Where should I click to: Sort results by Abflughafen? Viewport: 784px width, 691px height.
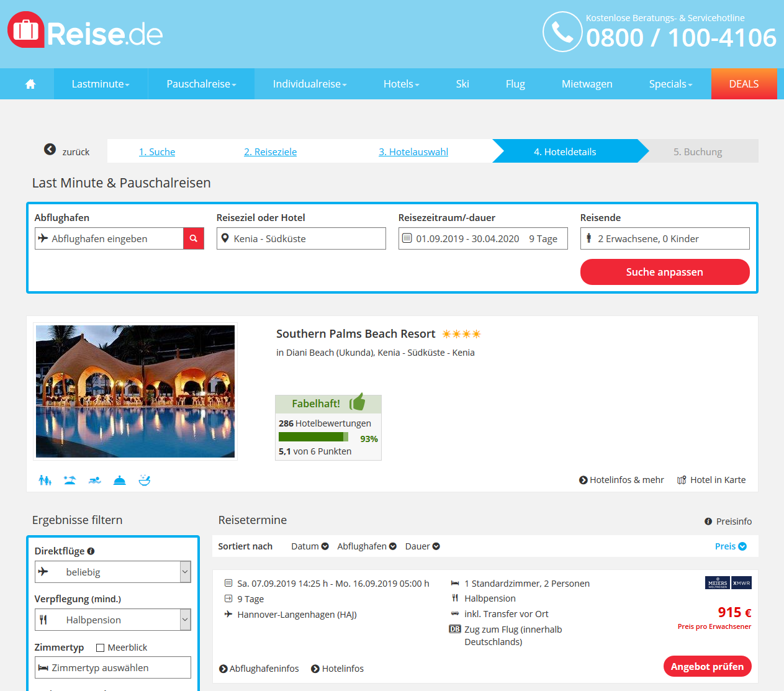367,546
